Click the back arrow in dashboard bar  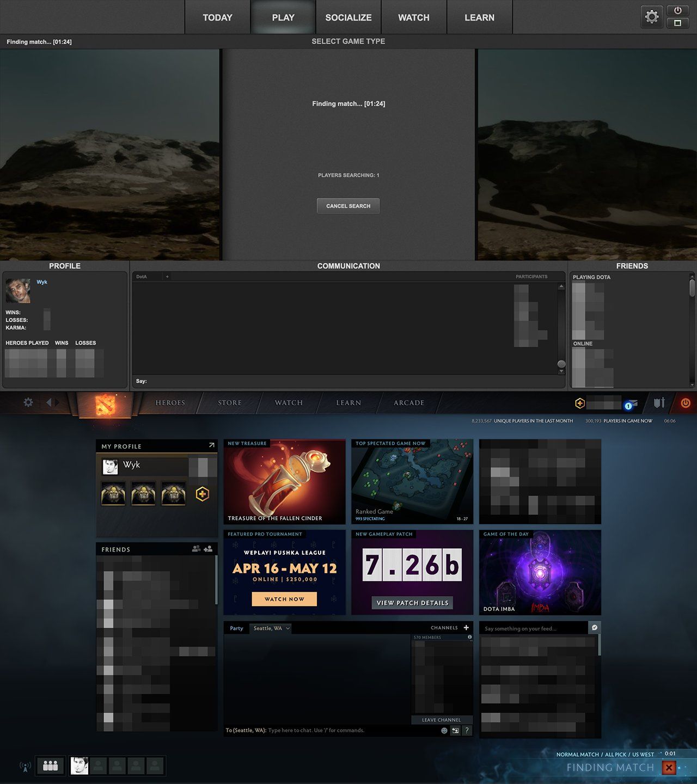coord(49,402)
